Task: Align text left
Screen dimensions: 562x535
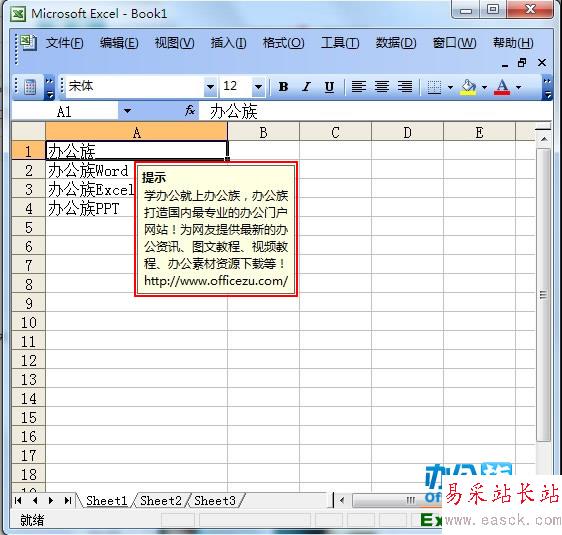Action: coord(358,86)
